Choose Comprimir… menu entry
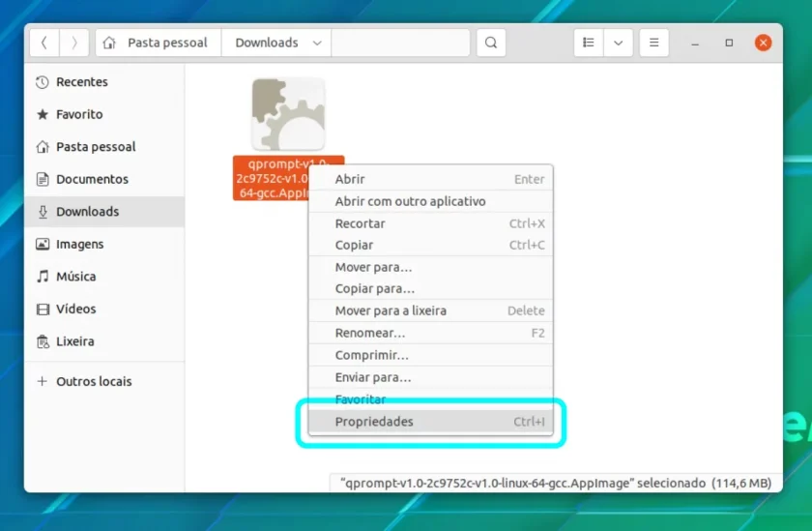The image size is (812, 531). [430, 355]
